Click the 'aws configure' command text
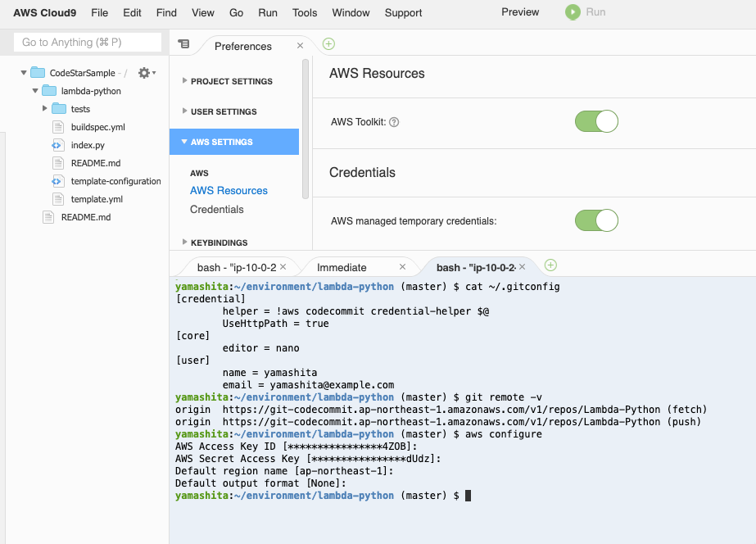 coord(504,434)
